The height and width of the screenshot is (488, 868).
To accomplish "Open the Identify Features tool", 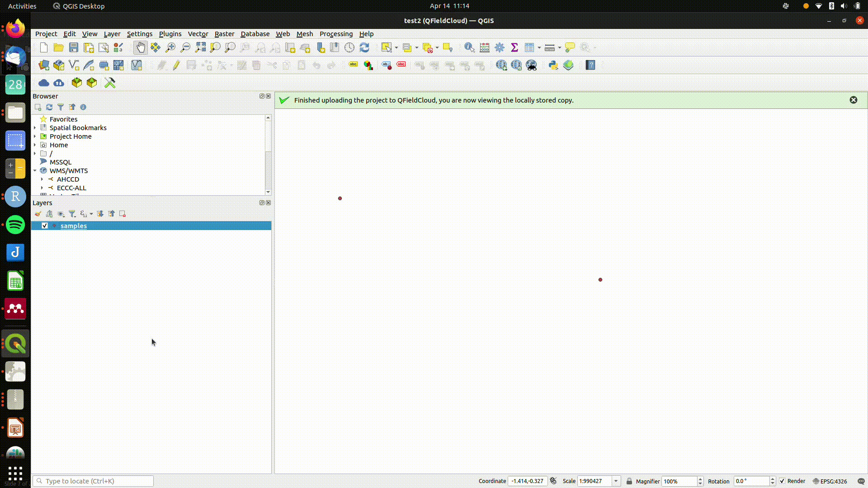I will [x=469, y=47].
